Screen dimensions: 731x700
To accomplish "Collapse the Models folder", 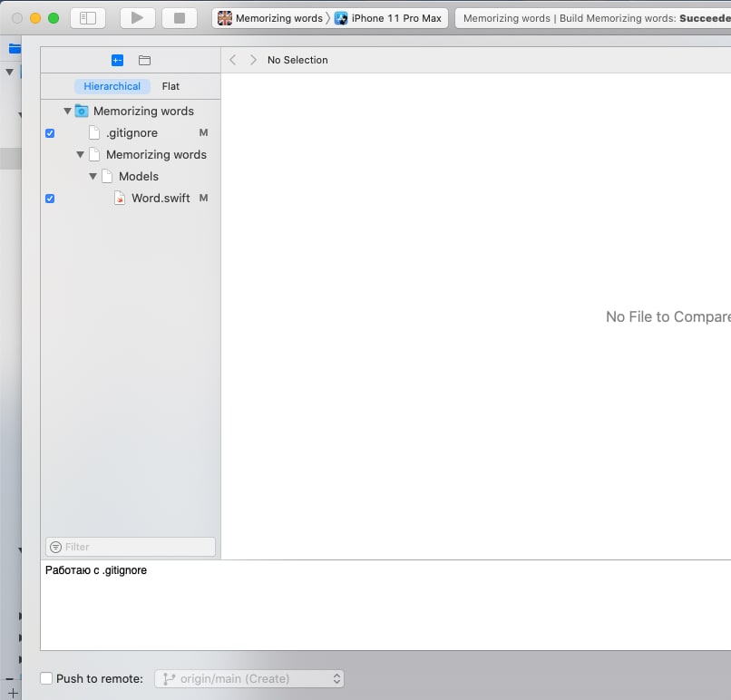I will point(93,177).
